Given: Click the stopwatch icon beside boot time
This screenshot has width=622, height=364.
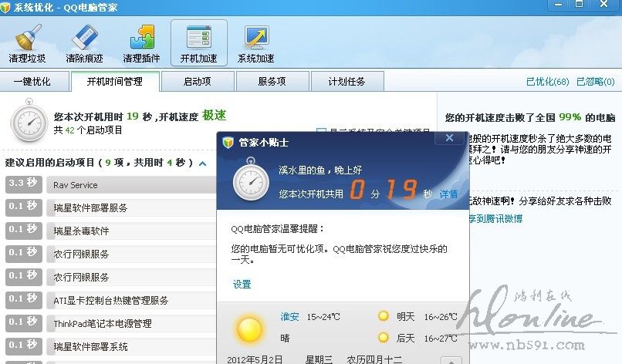Looking at the screenshot, I should point(29,120).
